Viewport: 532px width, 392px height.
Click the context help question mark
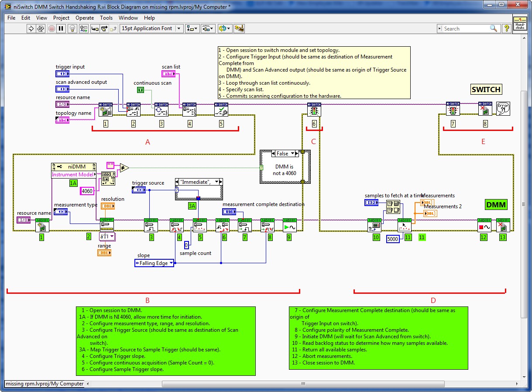pos(506,28)
